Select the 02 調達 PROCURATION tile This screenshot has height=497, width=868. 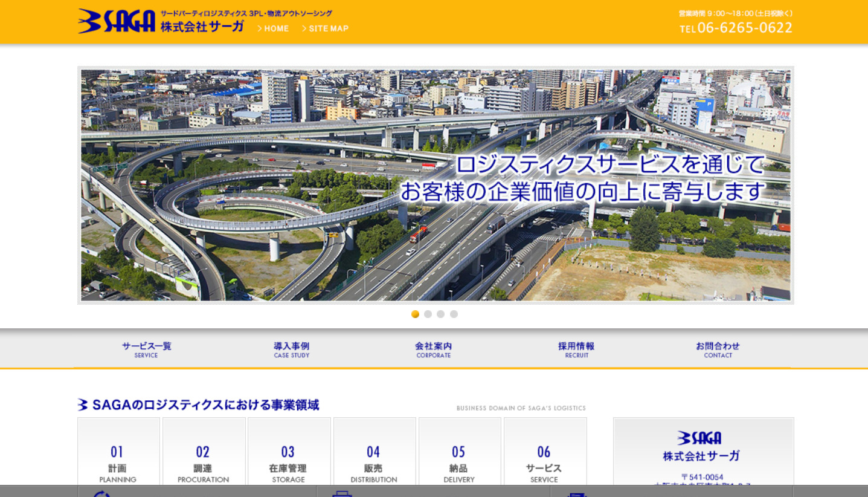click(204, 451)
